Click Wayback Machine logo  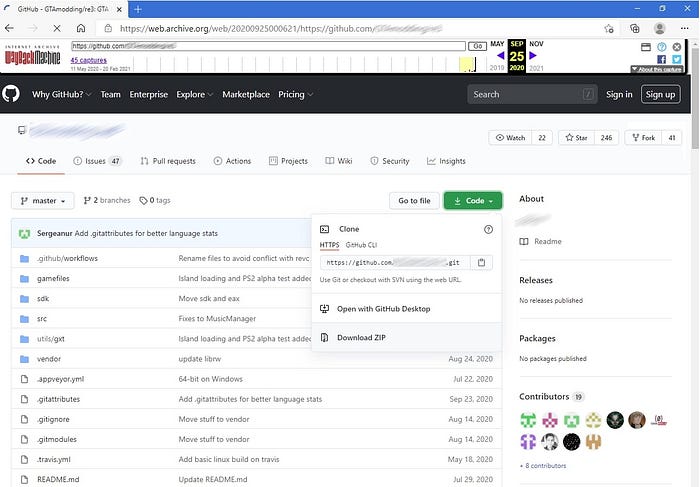[32, 56]
